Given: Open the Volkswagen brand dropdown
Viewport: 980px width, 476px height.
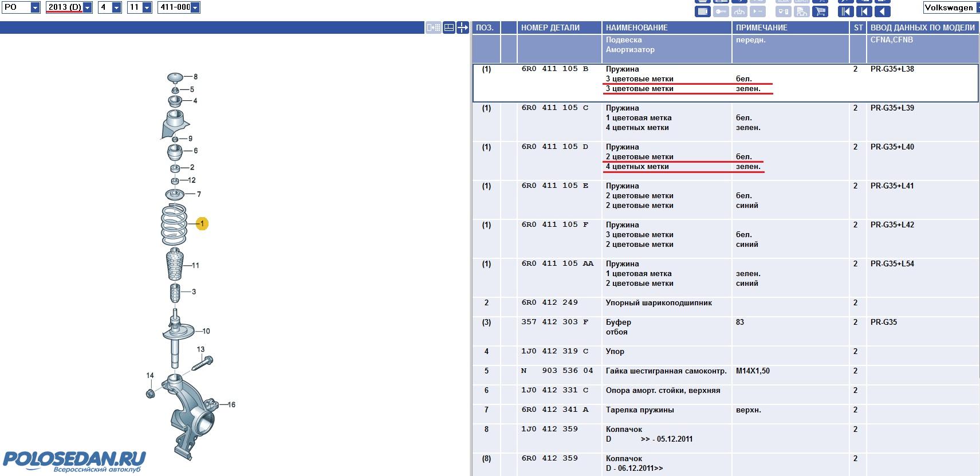Looking at the screenshot, I should pyautogui.click(x=951, y=7).
